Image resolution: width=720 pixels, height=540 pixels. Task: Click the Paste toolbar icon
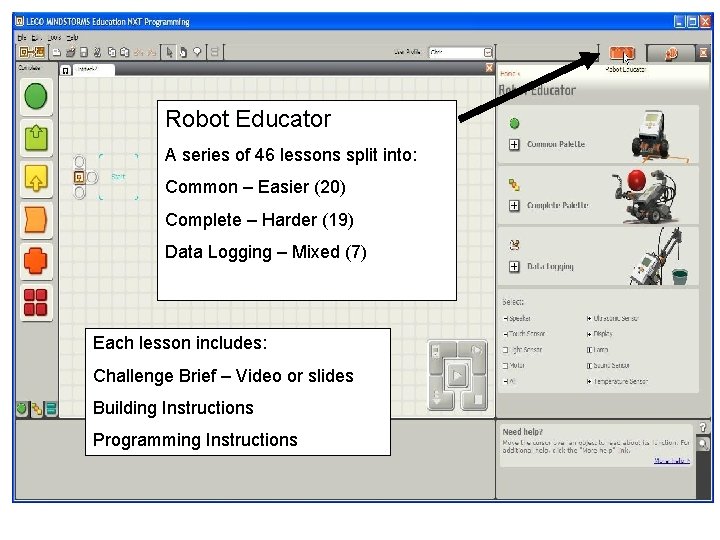tap(124, 52)
